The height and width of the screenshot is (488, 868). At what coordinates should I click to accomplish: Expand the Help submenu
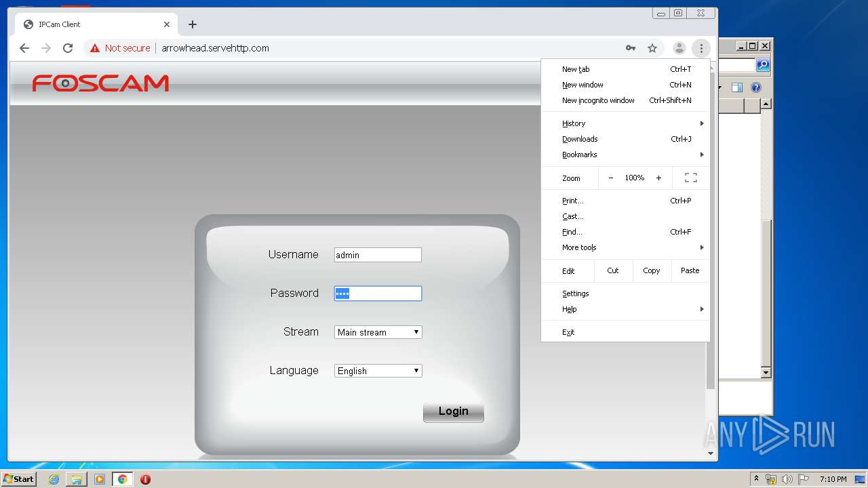625,309
